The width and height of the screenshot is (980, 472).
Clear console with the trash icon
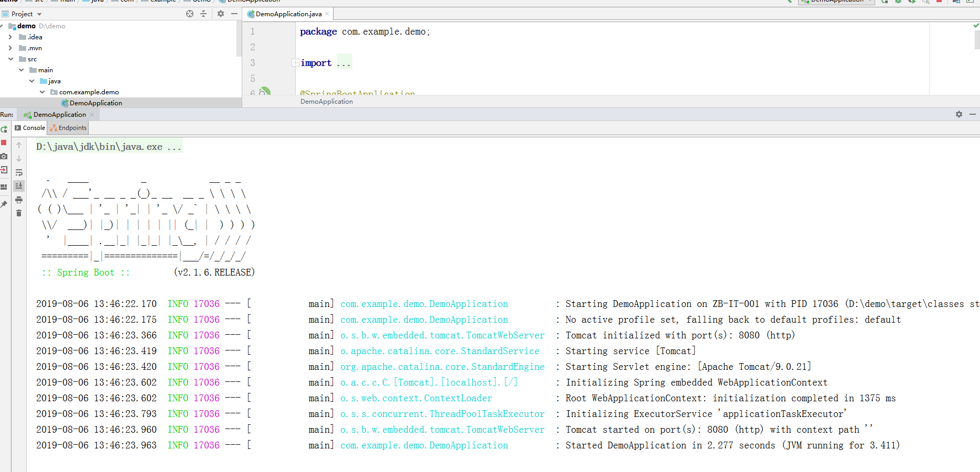pos(19,213)
